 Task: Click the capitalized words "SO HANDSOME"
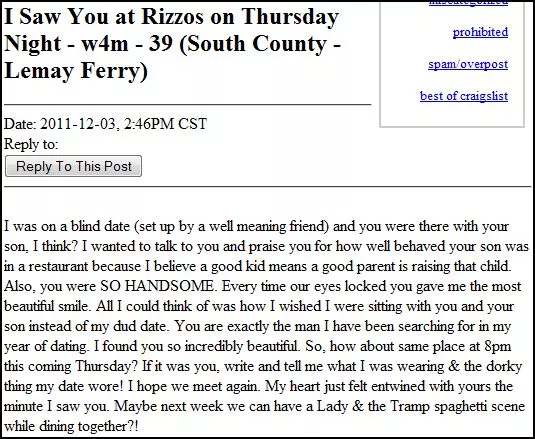click(x=158, y=286)
